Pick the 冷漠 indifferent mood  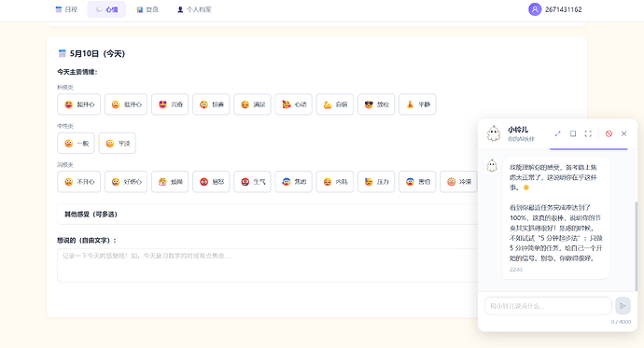point(458,182)
